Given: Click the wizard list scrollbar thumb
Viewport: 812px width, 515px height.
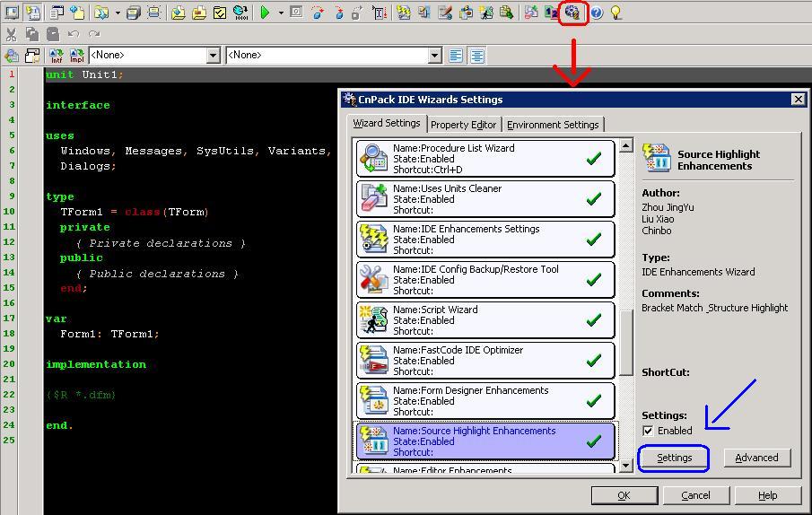Looking at the screenshot, I should [626, 343].
